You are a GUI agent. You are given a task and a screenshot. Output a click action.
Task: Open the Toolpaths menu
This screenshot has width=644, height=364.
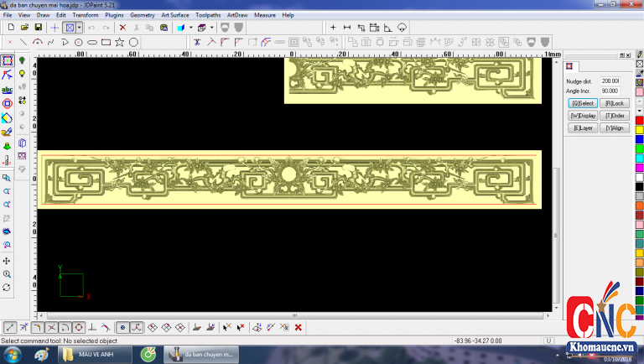[208, 15]
